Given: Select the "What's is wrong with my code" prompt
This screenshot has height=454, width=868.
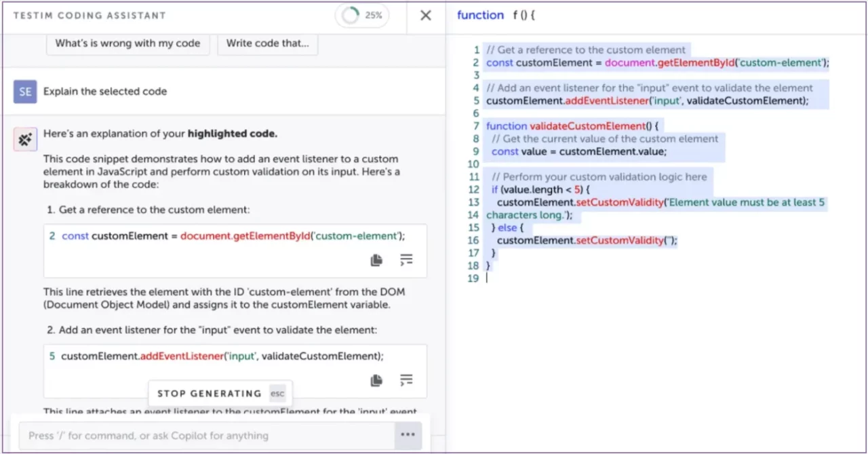Looking at the screenshot, I should click(127, 43).
